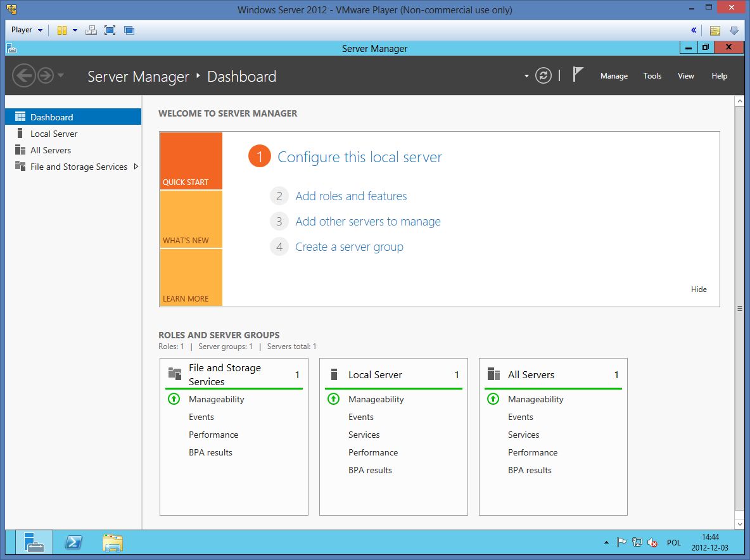Click Events in File and Storage Services tile
Viewport: 750px width, 560px height.
(201, 417)
